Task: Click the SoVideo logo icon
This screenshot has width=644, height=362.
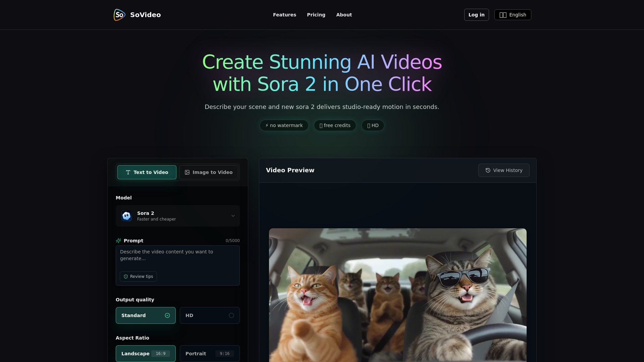Action: click(119, 15)
